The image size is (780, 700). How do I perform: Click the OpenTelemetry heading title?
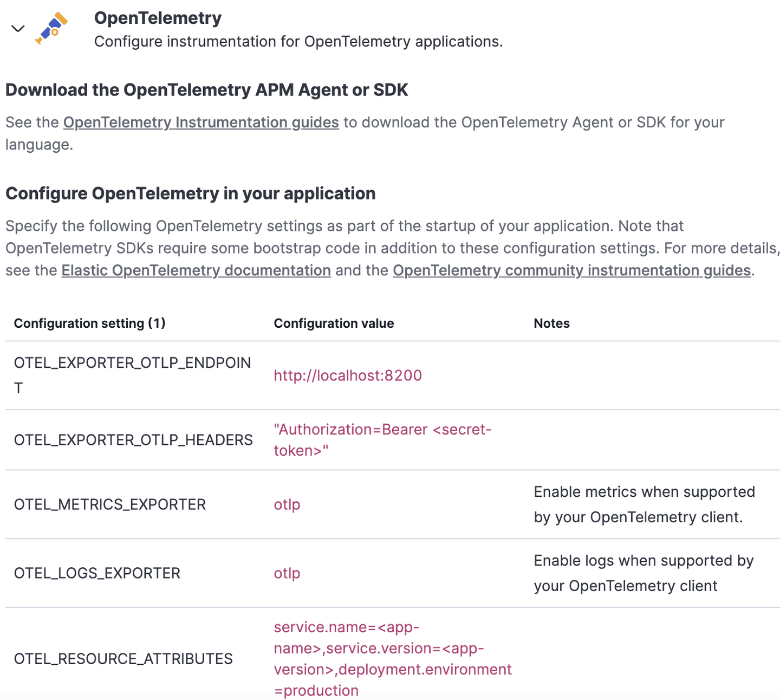click(x=158, y=18)
